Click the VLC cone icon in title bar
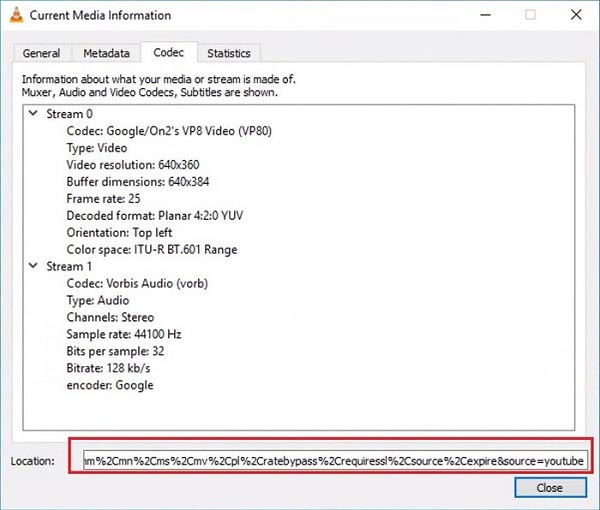Image resolution: width=600 pixels, height=510 pixels. 16,15
